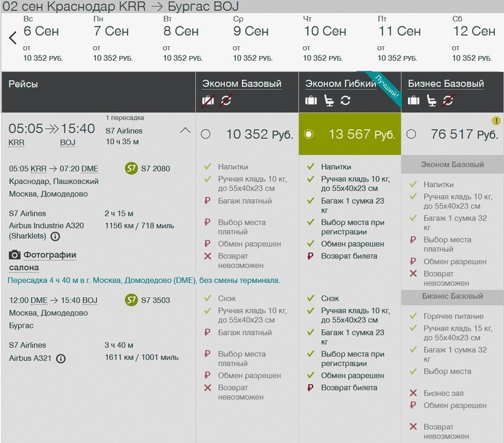Click yellow warning icon above business price
The image size is (504, 443).
496,121
